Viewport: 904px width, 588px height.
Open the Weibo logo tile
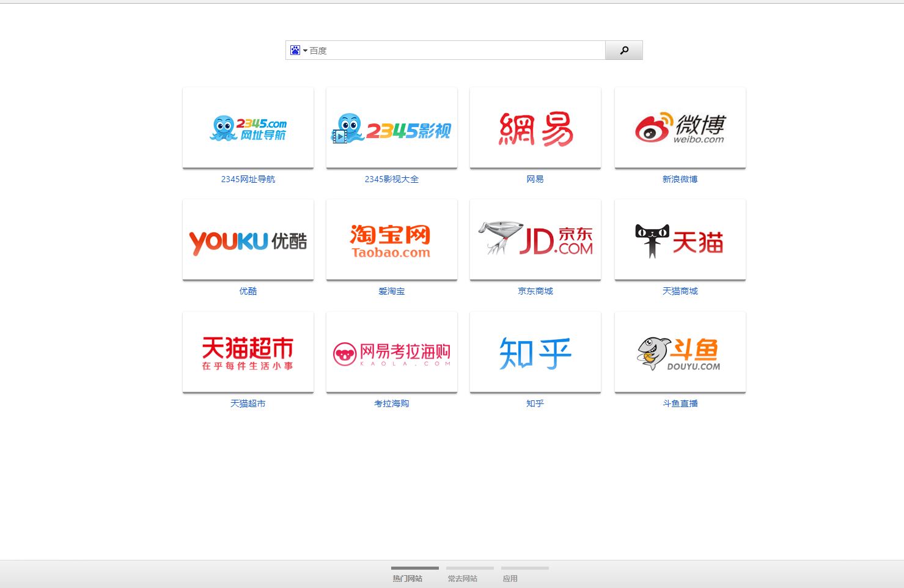(x=680, y=127)
